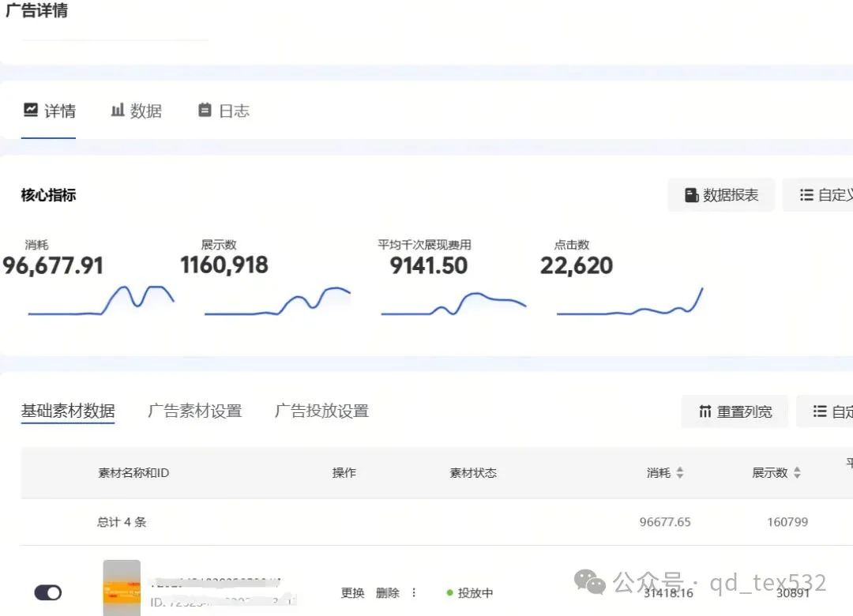The height and width of the screenshot is (616, 853).
Task: Open the three-dot more actions menu
Action: point(414,592)
